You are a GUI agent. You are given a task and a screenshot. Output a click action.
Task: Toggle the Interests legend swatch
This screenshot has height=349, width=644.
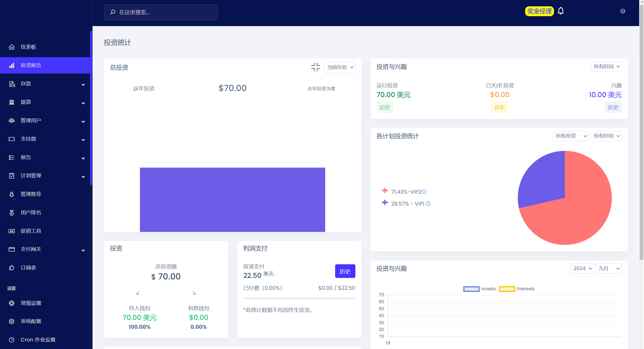point(507,289)
